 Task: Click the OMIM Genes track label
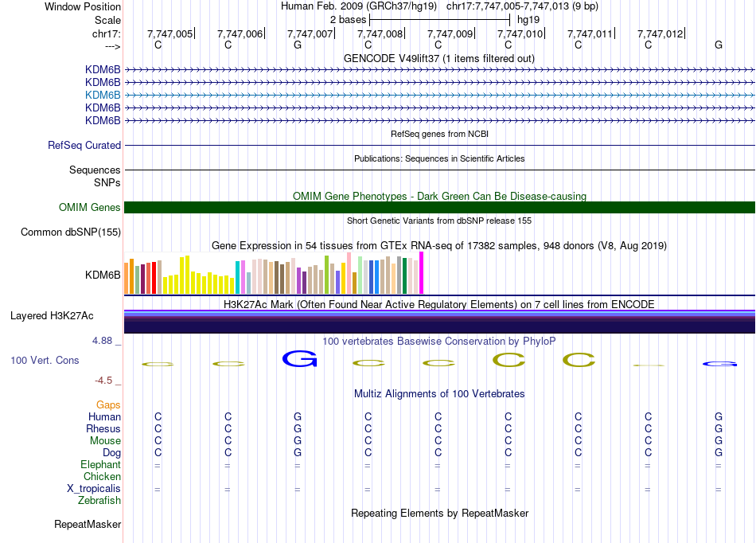coord(89,207)
